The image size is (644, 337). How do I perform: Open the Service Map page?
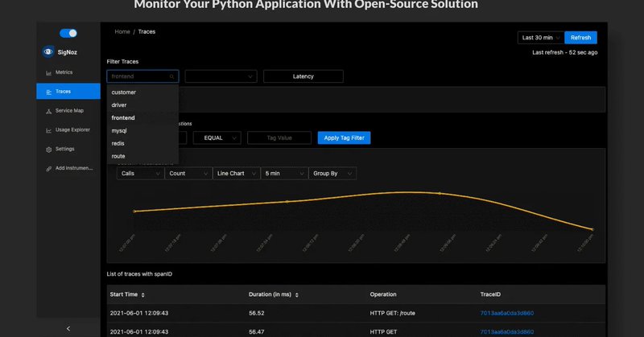(x=68, y=110)
